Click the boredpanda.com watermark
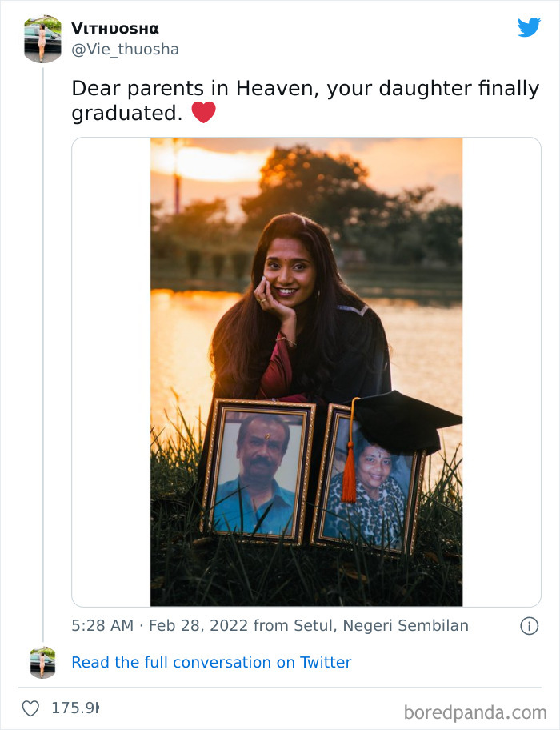The width and height of the screenshot is (560, 730). tap(474, 712)
